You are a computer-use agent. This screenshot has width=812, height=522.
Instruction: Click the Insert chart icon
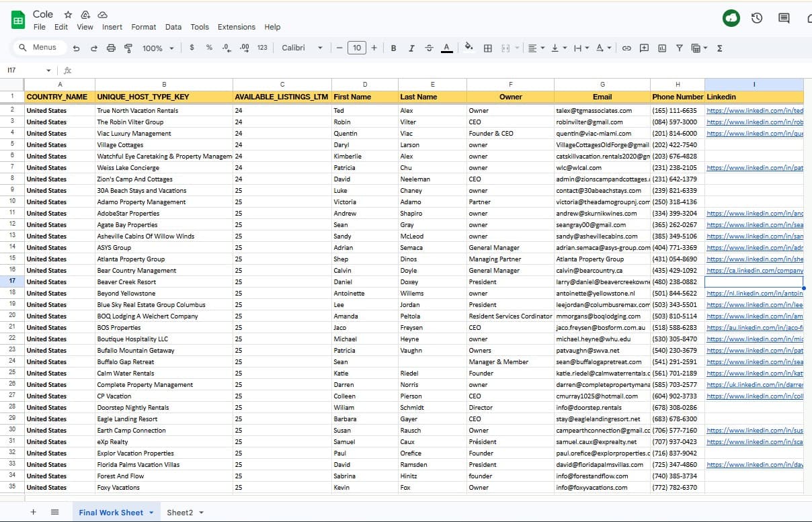click(x=661, y=48)
